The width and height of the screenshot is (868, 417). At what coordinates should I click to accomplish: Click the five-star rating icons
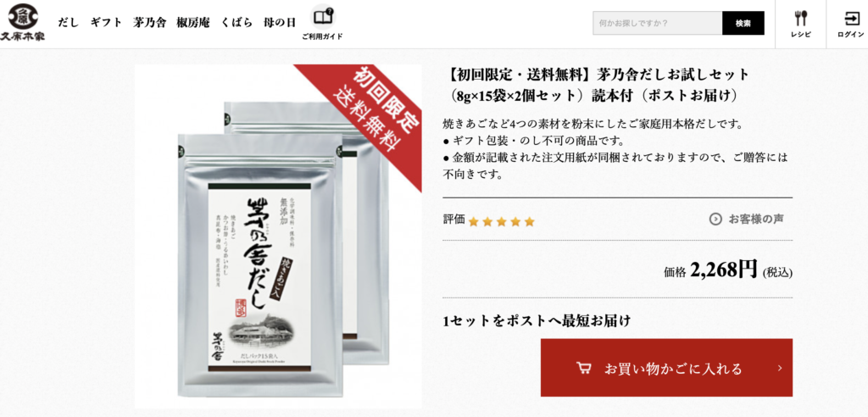coord(502,222)
